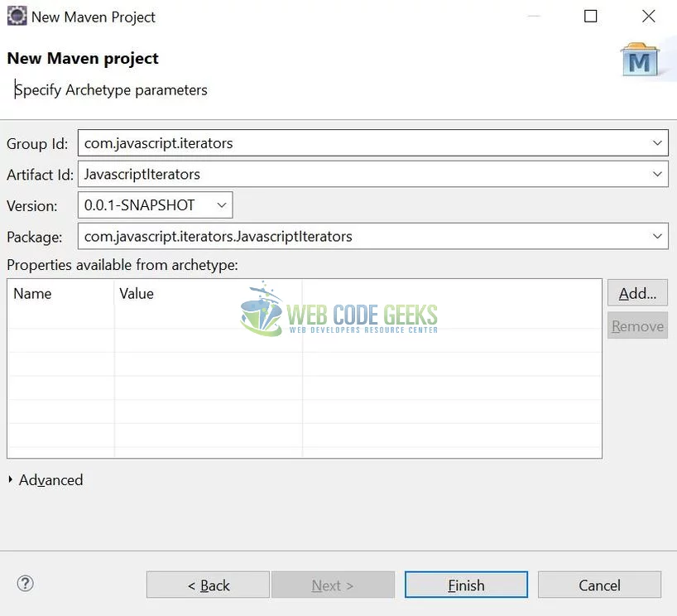This screenshot has width=677, height=616.
Task: Click the Value column header
Action: coord(208,294)
